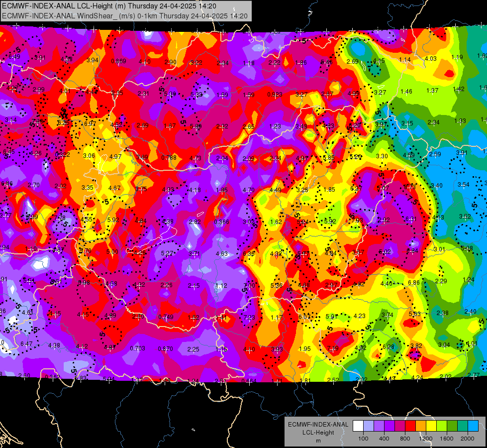Click the wind shear value 1.95
Viewport: 487px width, 448px height.
coord(304,349)
